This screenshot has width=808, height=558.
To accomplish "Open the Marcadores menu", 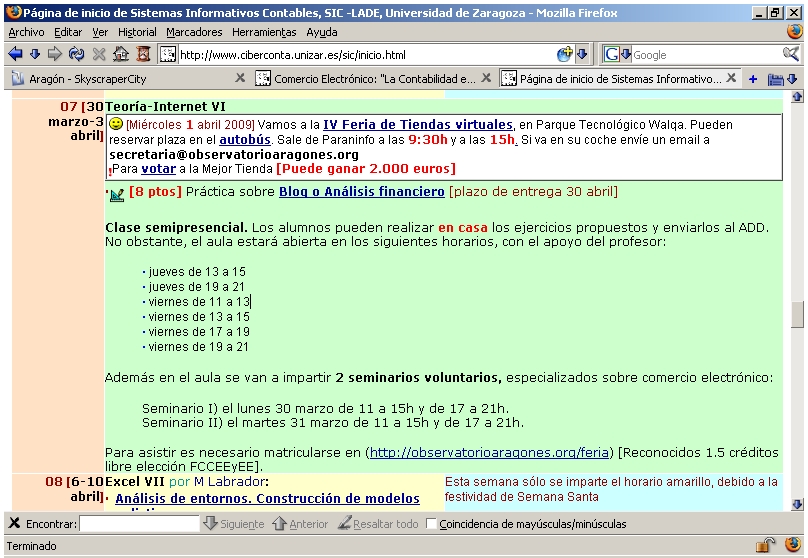I will click(194, 32).
